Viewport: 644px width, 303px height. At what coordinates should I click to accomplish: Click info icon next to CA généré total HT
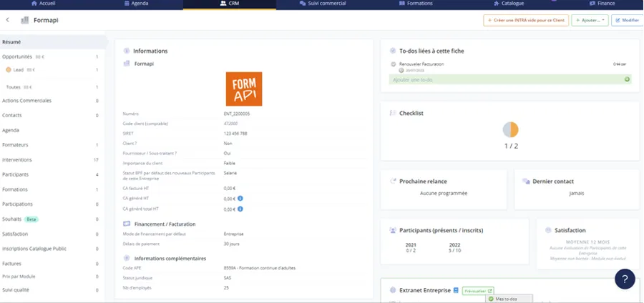pyautogui.click(x=240, y=209)
